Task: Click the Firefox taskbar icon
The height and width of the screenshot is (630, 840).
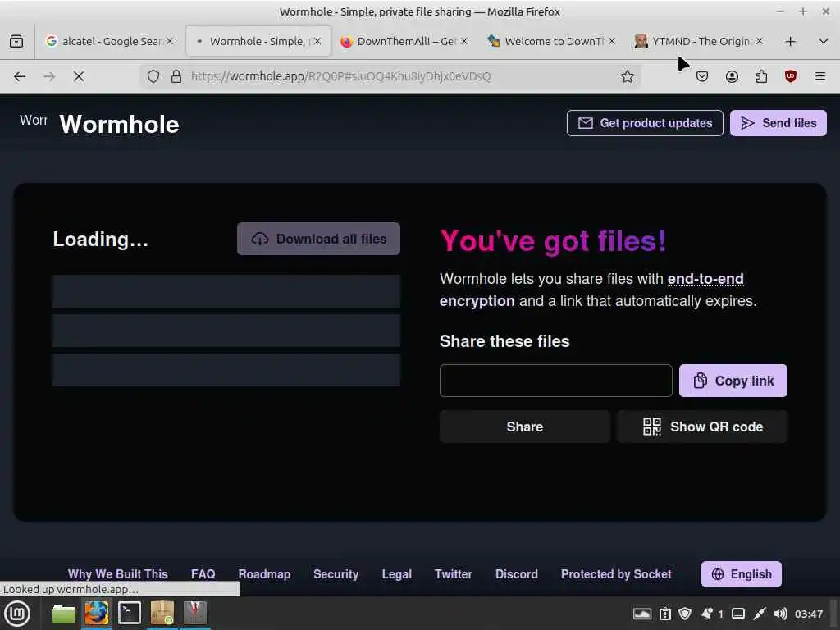Action: [x=97, y=614]
